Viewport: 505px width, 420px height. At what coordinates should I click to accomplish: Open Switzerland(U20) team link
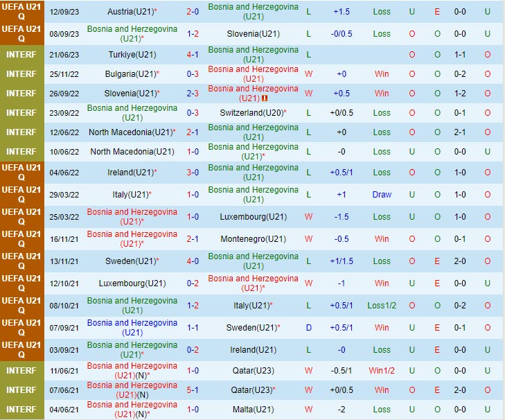[x=253, y=113]
